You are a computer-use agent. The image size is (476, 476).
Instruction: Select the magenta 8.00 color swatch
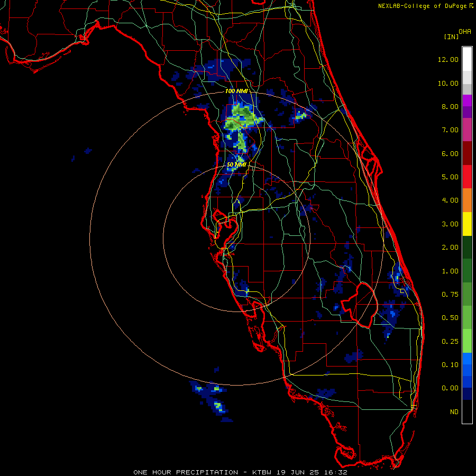tap(467, 100)
